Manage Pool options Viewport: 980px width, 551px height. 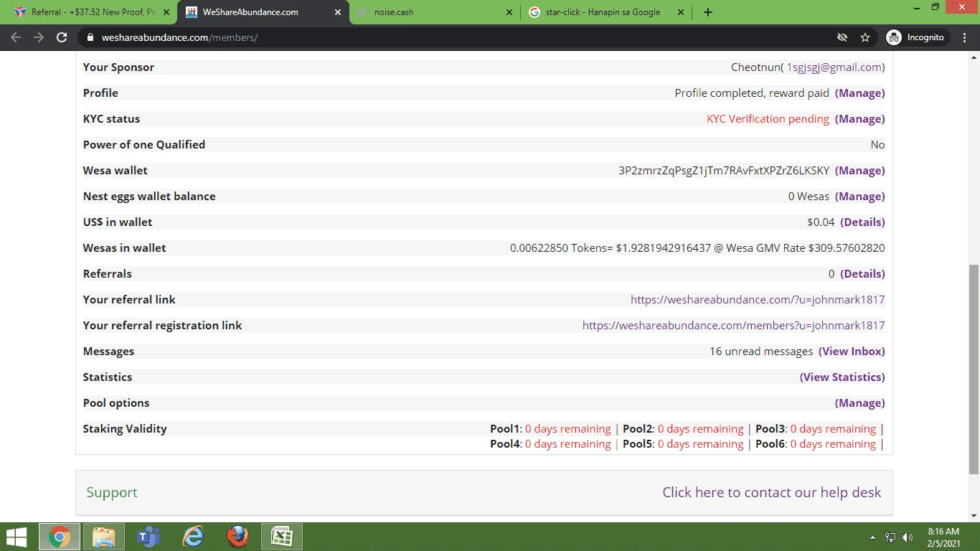pyautogui.click(x=859, y=402)
